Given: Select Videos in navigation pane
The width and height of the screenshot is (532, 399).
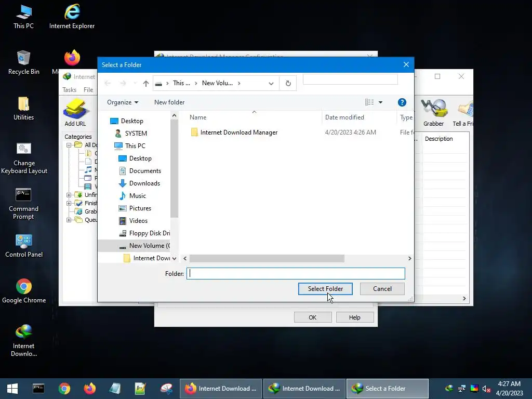Looking at the screenshot, I should point(133,221).
